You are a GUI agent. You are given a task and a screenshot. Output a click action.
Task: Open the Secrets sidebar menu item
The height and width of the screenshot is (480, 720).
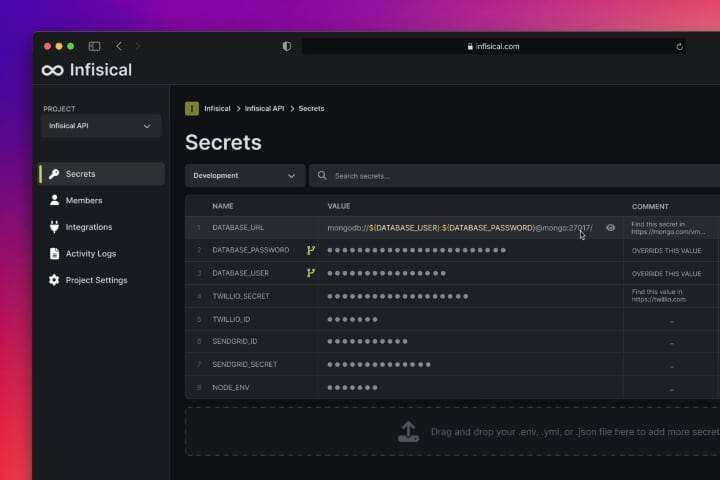[102, 174]
